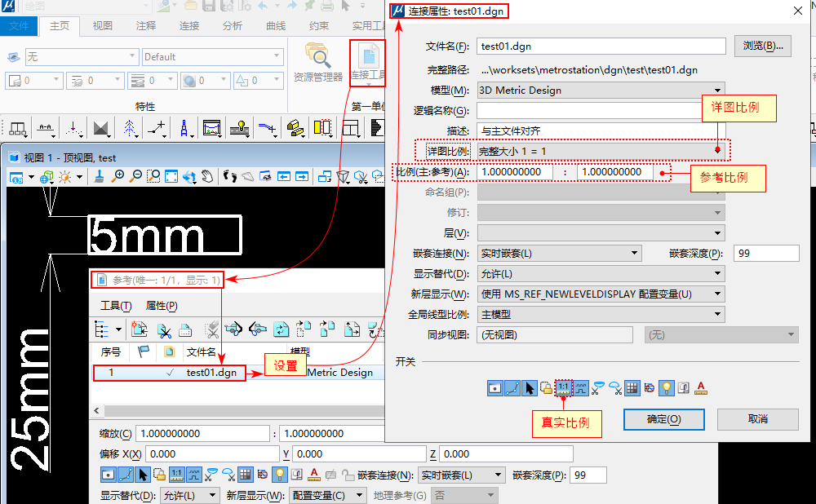816x504 pixels.
Task: Click the road lighting bulb tool icon
Action: pyautogui.click(x=240, y=127)
